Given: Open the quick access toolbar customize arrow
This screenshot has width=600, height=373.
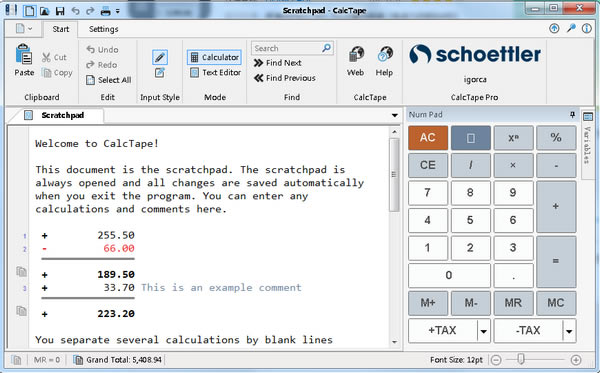Looking at the screenshot, I should [x=117, y=11].
